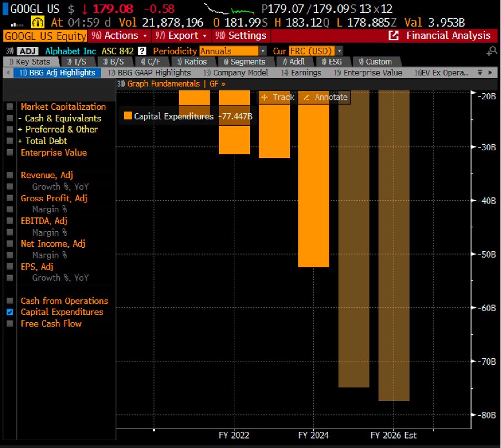Open the question mark help icon beside ASC 842
501x448 pixels.
point(142,51)
